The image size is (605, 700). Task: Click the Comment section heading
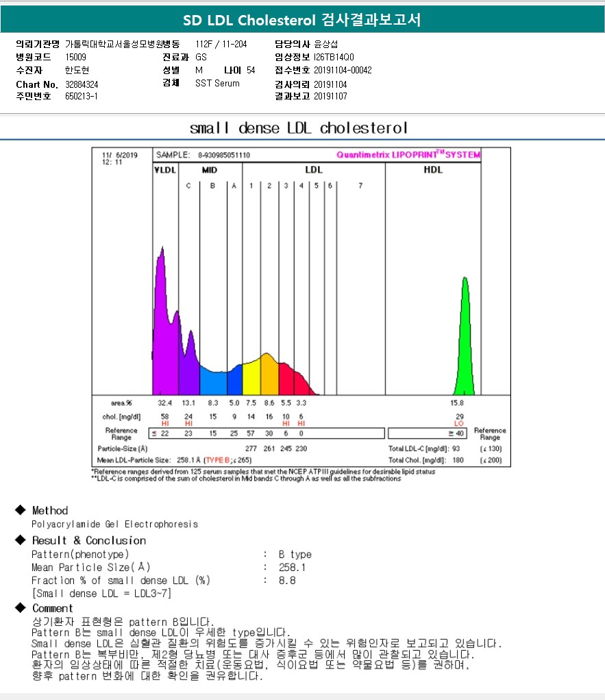point(52,608)
